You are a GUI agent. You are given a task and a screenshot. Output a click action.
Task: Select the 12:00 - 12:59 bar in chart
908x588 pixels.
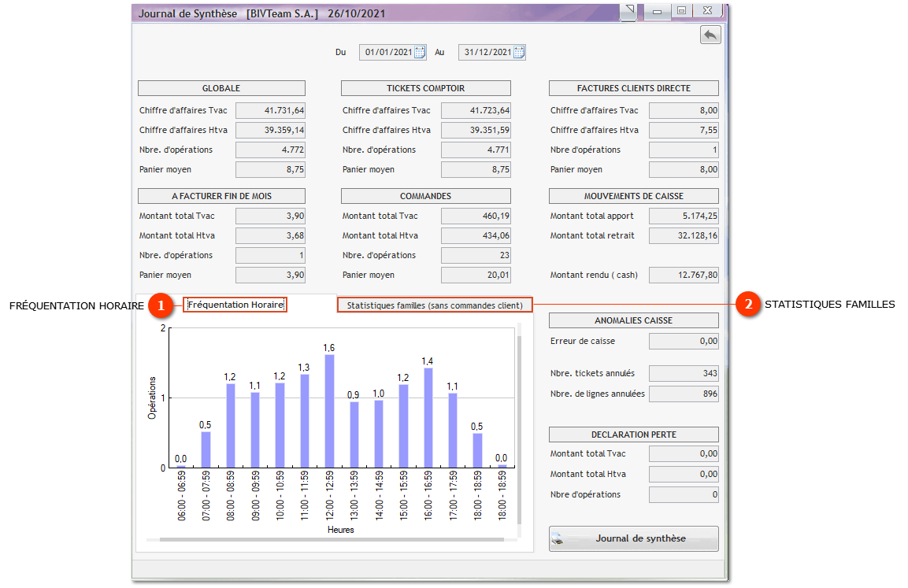tap(329, 411)
